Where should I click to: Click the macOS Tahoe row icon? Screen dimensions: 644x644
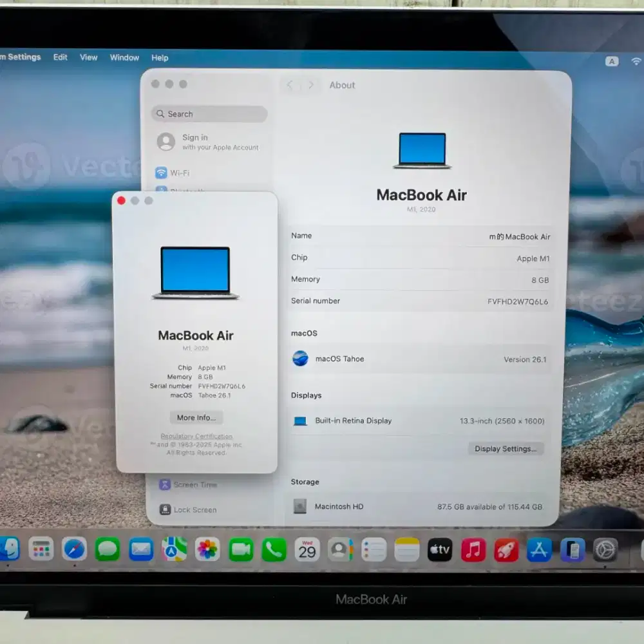(x=300, y=359)
